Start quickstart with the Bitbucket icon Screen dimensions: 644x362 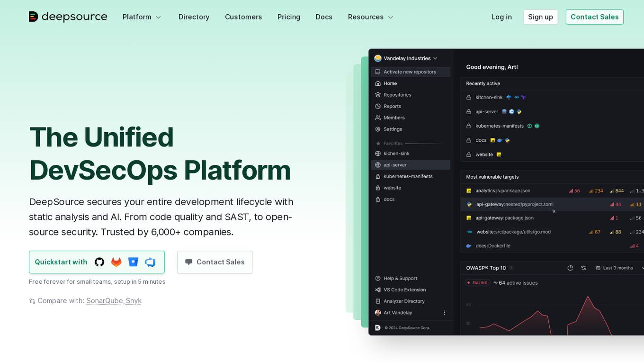134,262
